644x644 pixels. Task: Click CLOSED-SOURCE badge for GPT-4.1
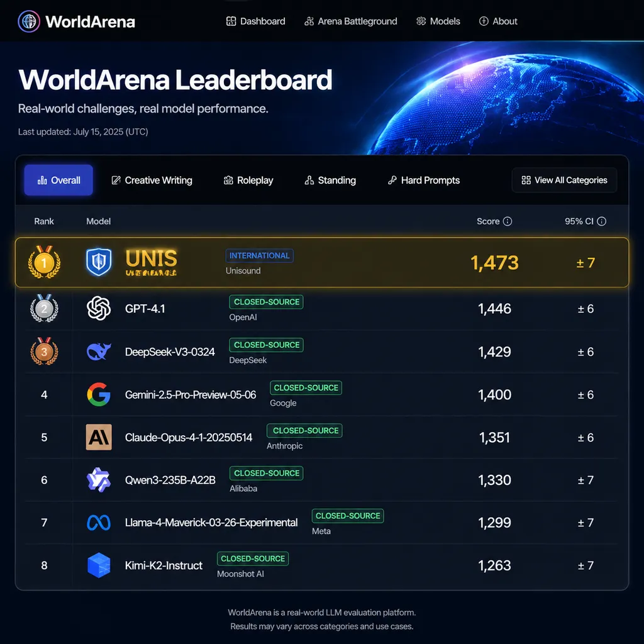coord(266,302)
